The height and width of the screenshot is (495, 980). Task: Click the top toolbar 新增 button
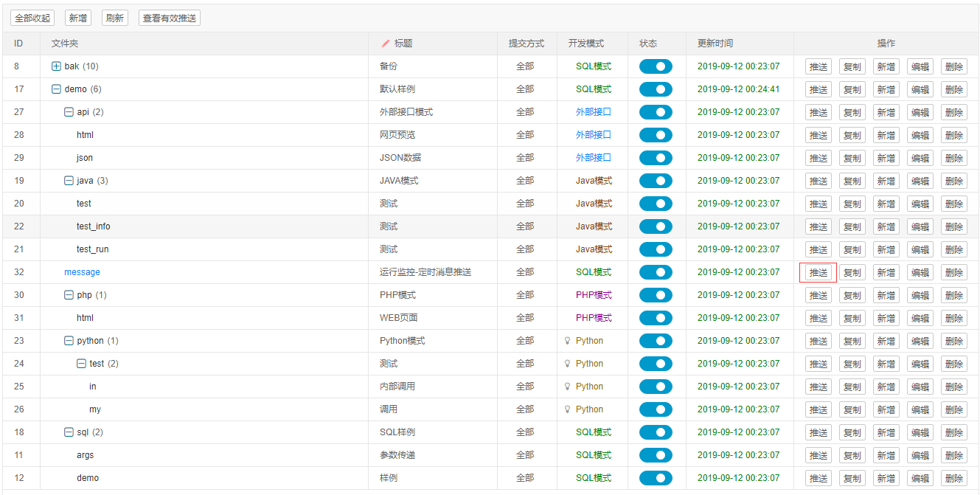[77, 18]
